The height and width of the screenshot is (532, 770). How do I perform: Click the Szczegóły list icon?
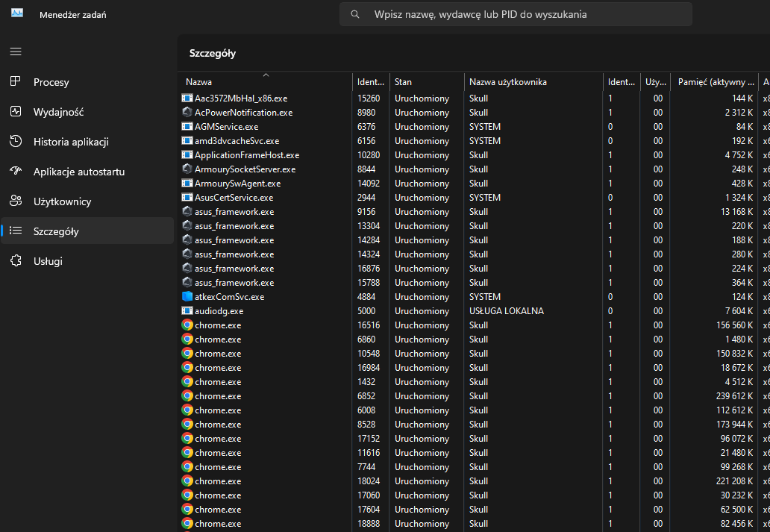(16, 231)
